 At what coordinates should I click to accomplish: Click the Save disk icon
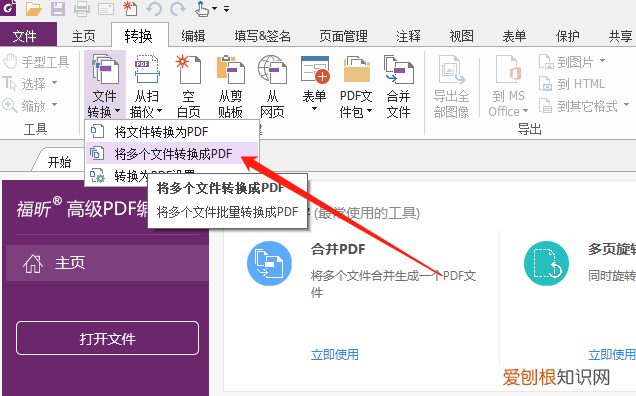58,8
